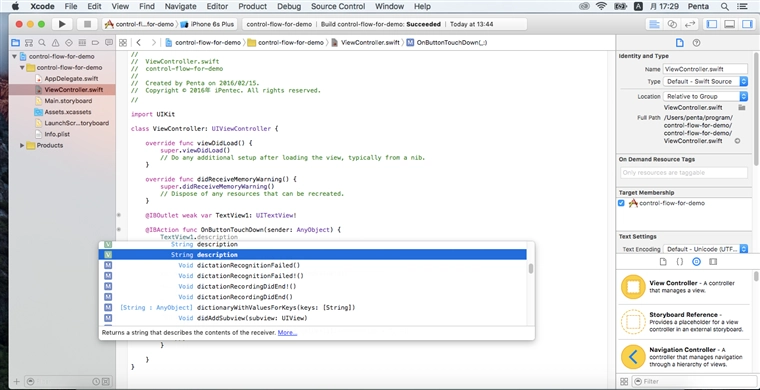Choose folder icon next to Location path
Screen dimensions: 760x390
pos(742,108)
